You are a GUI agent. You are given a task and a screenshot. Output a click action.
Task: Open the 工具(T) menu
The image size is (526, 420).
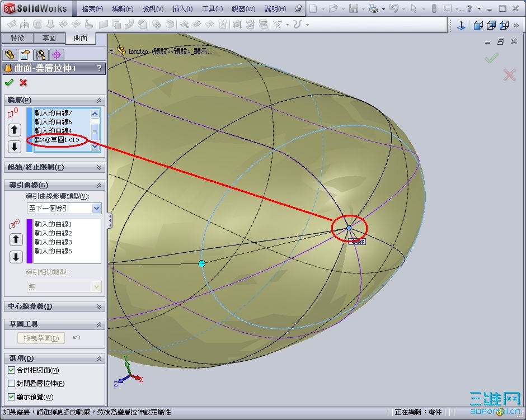212,9
